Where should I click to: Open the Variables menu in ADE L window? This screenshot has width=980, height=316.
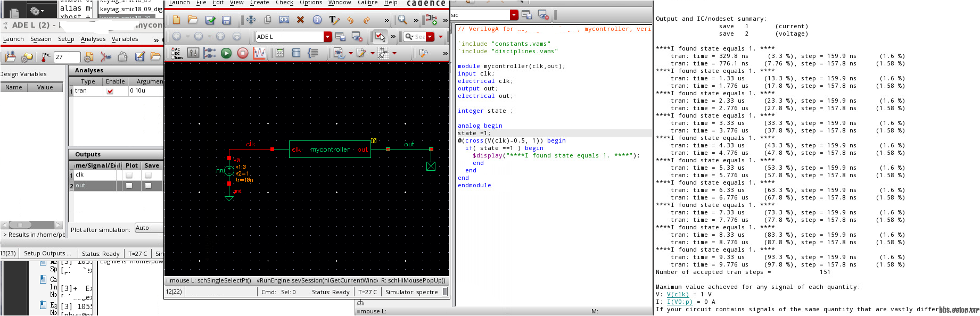click(x=125, y=39)
